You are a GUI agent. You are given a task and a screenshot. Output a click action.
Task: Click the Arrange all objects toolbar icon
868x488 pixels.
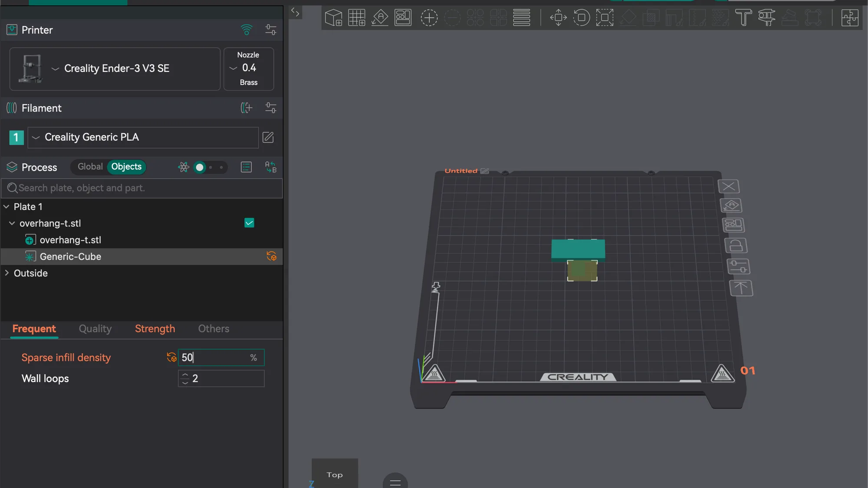click(403, 18)
